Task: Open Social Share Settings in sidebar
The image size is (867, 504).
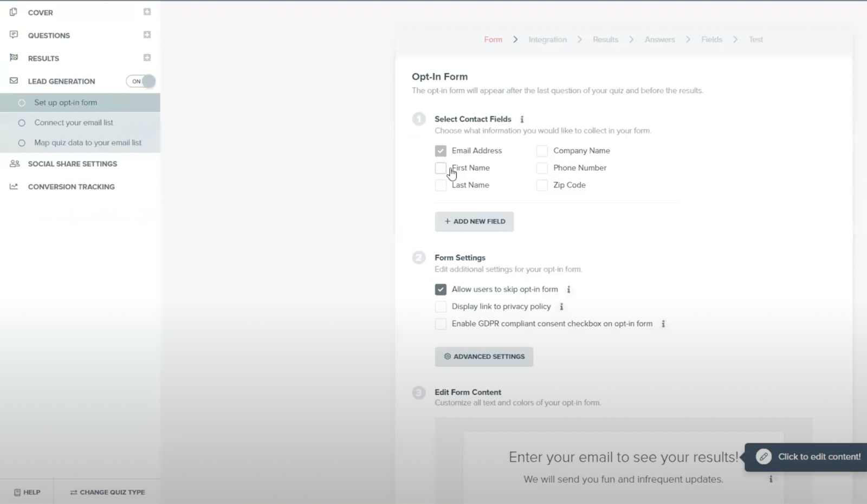Action: [73, 164]
